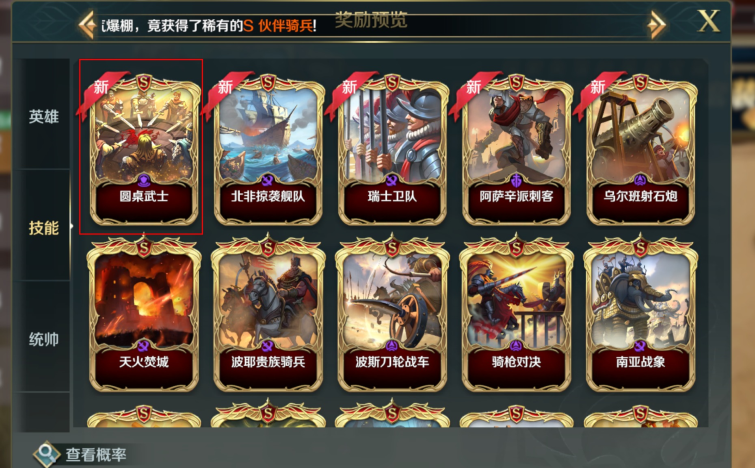Open the 查看概率 probability link
This screenshot has width=755, height=468.
pos(95,455)
